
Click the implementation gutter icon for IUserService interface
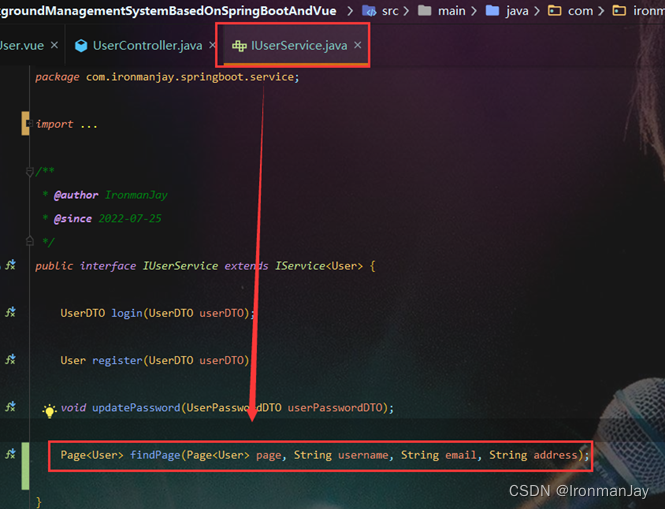10,265
